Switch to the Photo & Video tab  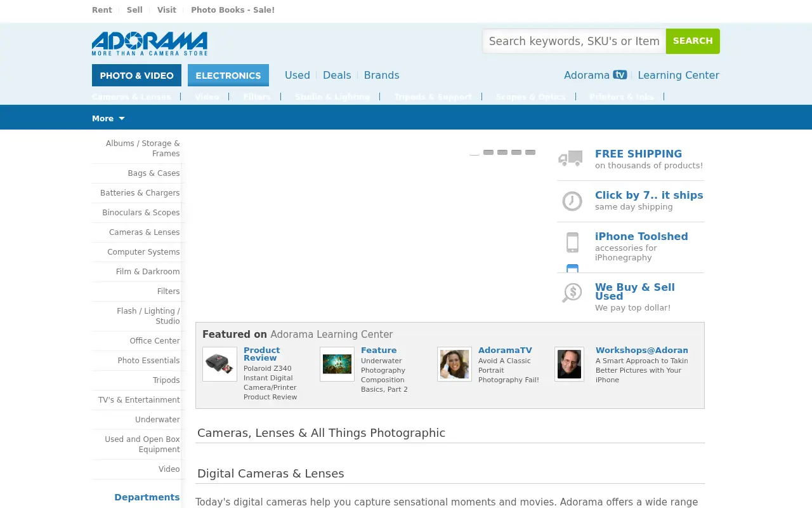[x=136, y=75]
